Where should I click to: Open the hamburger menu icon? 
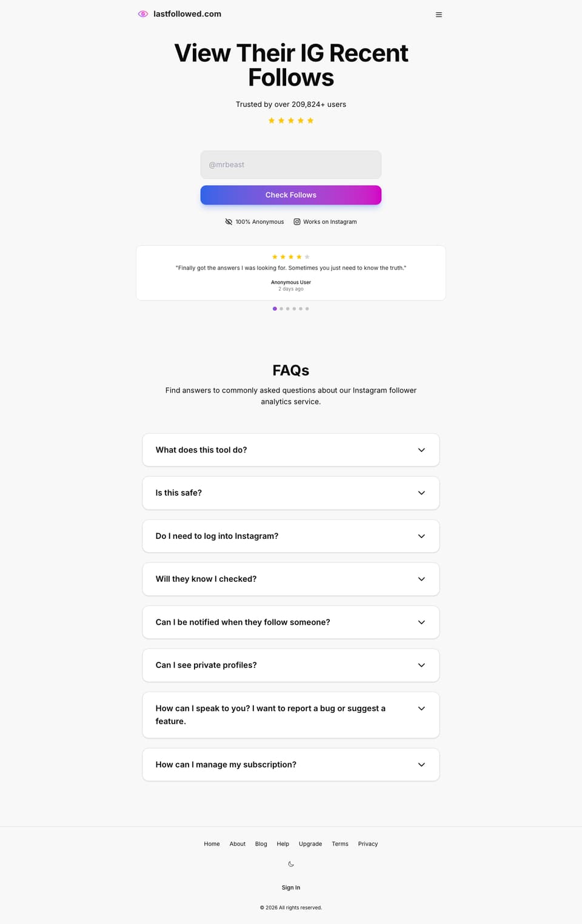click(439, 15)
